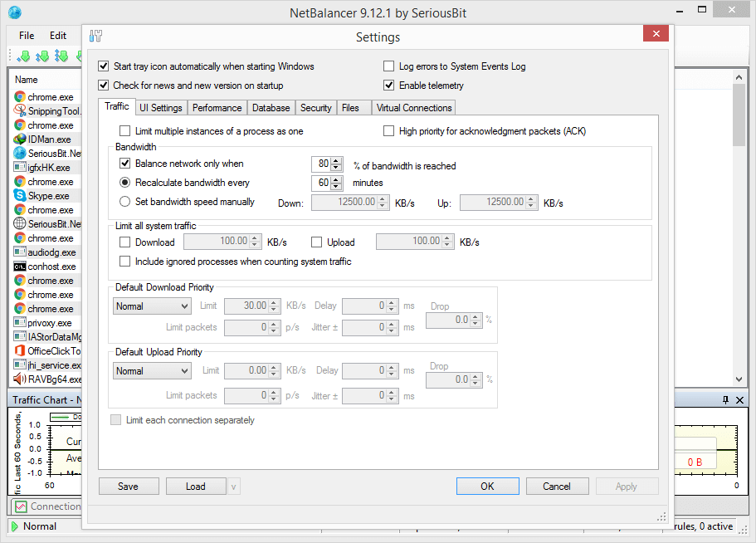Open the Default Download Priority dropdown
756x543 pixels.
click(x=152, y=306)
